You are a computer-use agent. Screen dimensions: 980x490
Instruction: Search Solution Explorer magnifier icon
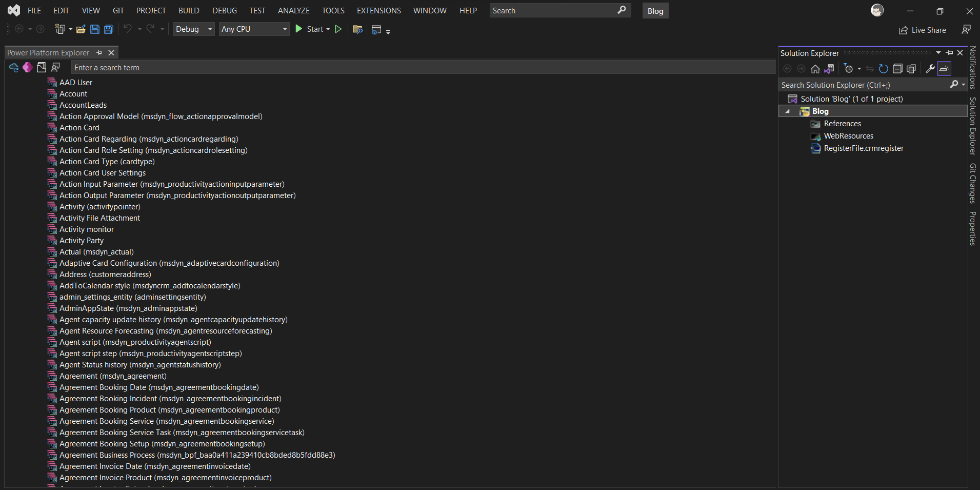point(954,84)
